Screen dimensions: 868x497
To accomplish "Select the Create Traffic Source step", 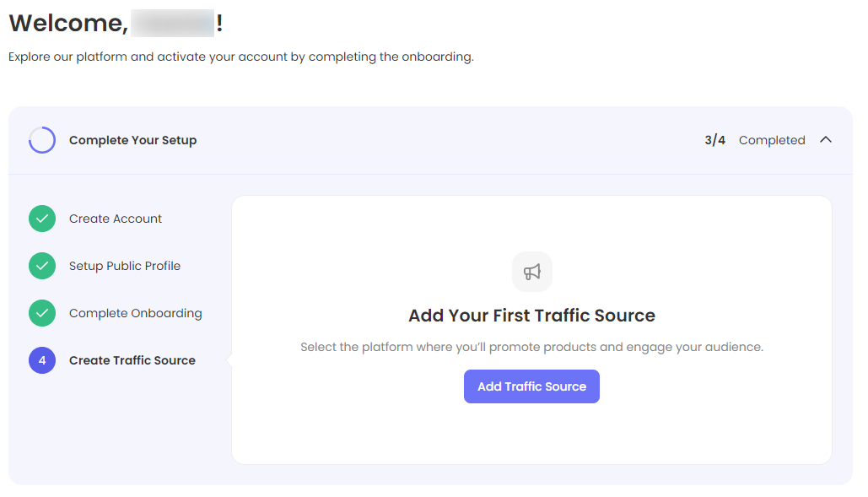I will (x=132, y=360).
